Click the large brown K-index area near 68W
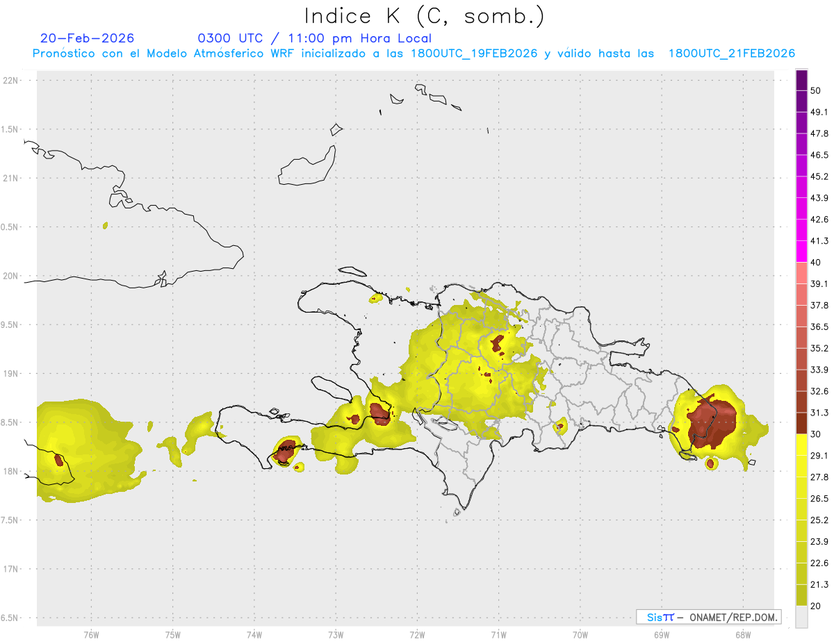The image size is (834, 644). pyautogui.click(x=713, y=422)
